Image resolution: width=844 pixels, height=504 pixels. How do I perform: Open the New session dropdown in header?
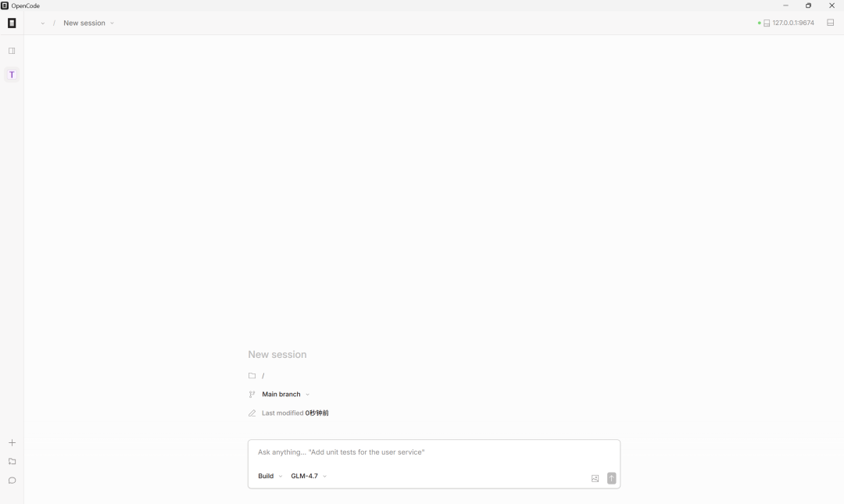89,23
